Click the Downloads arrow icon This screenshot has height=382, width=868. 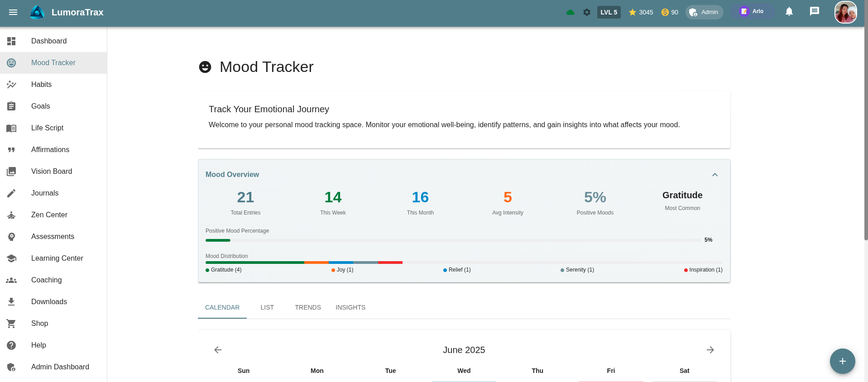click(11, 302)
